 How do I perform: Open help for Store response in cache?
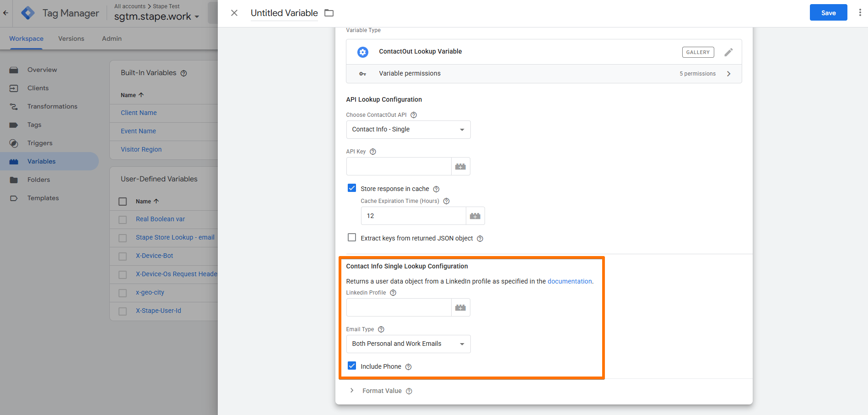point(437,189)
